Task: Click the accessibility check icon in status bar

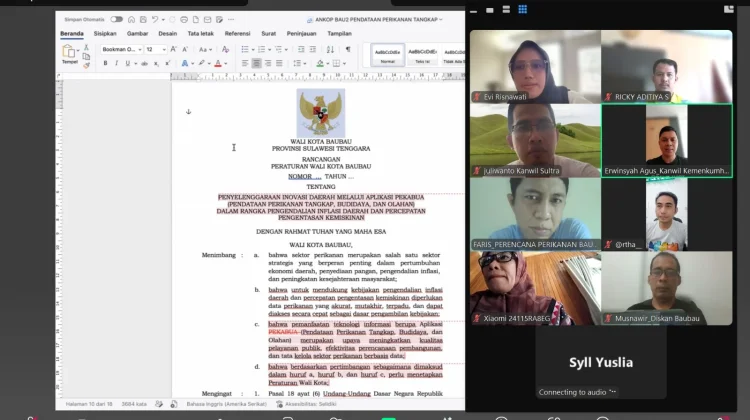Action: pyautogui.click(x=279, y=404)
